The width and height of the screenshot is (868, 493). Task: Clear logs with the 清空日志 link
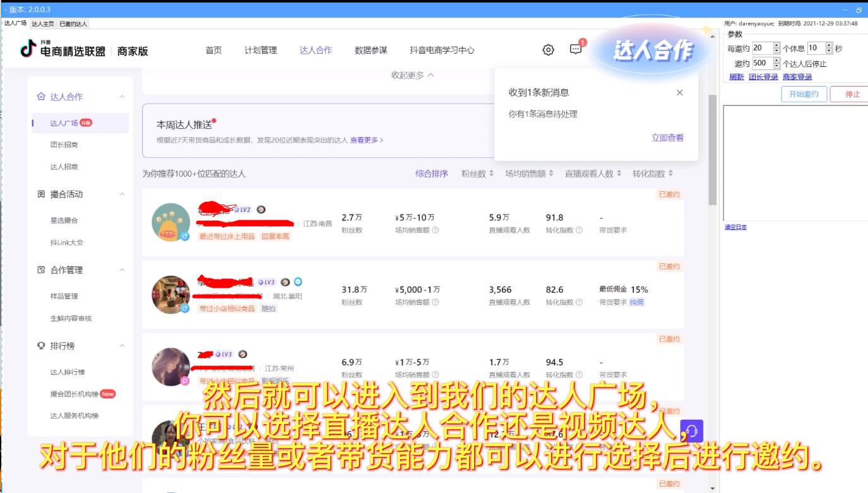pos(736,227)
